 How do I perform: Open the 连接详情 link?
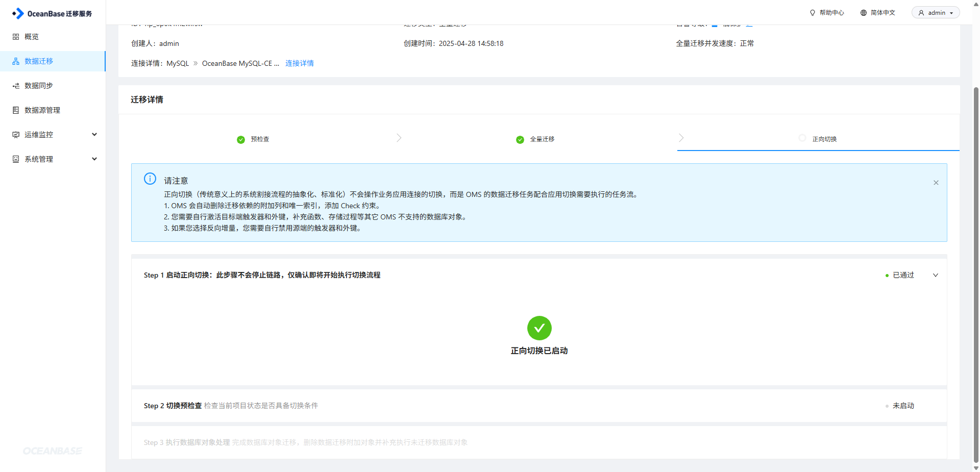click(300, 63)
